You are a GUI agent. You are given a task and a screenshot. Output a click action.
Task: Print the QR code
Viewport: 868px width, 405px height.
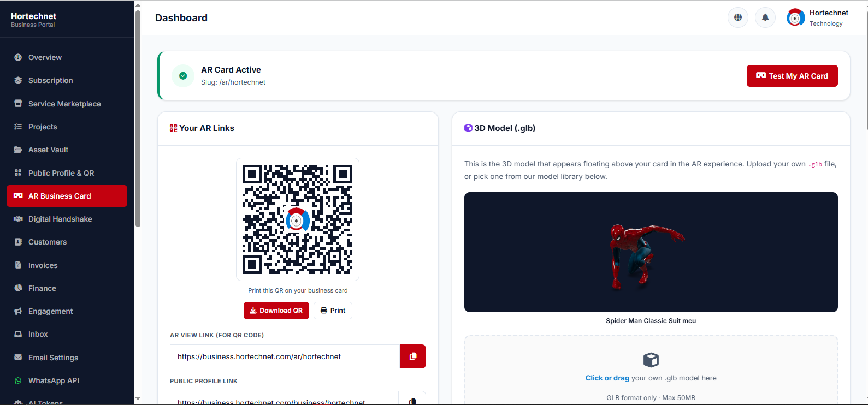tap(333, 311)
